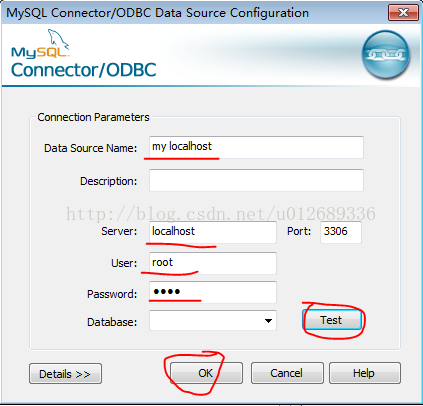Click the Connection Parameters group label
Screen dimensions: 423x406
[x=93, y=117]
